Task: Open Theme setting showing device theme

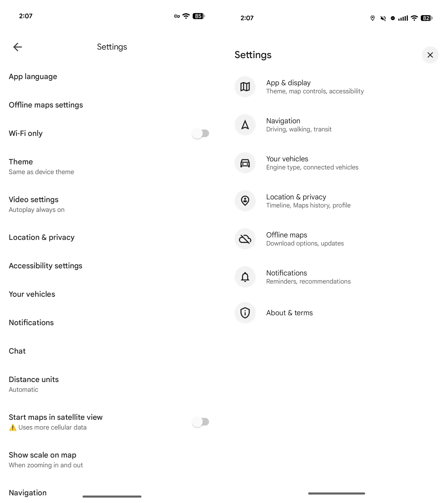Action: tap(41, 166)
